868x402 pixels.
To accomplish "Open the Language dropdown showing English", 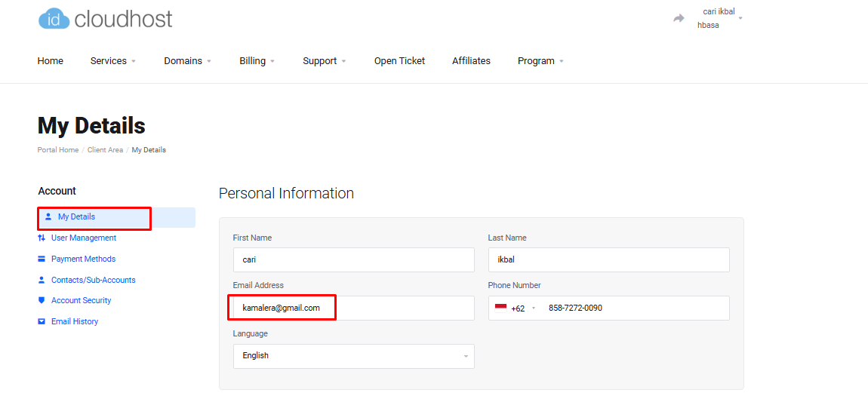I will click(354, 356).
